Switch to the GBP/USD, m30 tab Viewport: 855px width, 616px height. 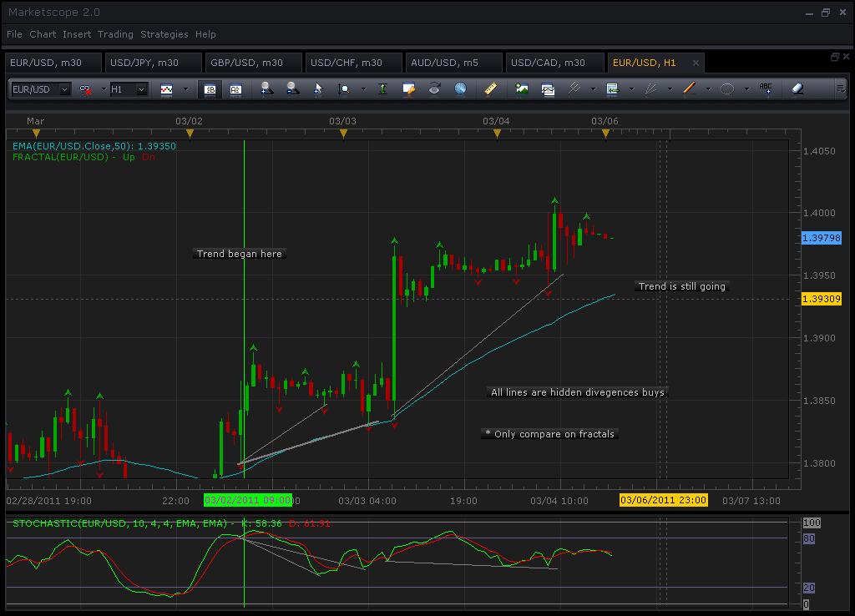pyautogui.click(x=254, y=63)
